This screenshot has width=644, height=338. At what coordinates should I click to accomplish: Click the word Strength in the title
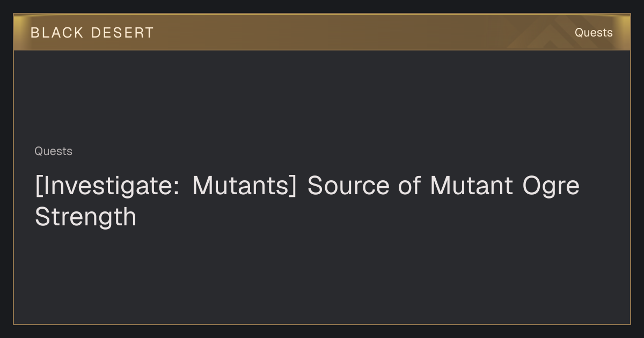(x=85, y=217)
